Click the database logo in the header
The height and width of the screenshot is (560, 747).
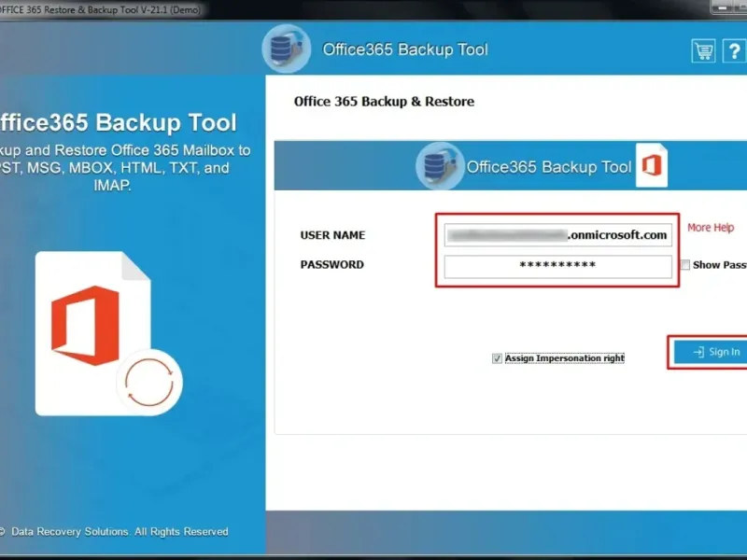coord(287,49)
